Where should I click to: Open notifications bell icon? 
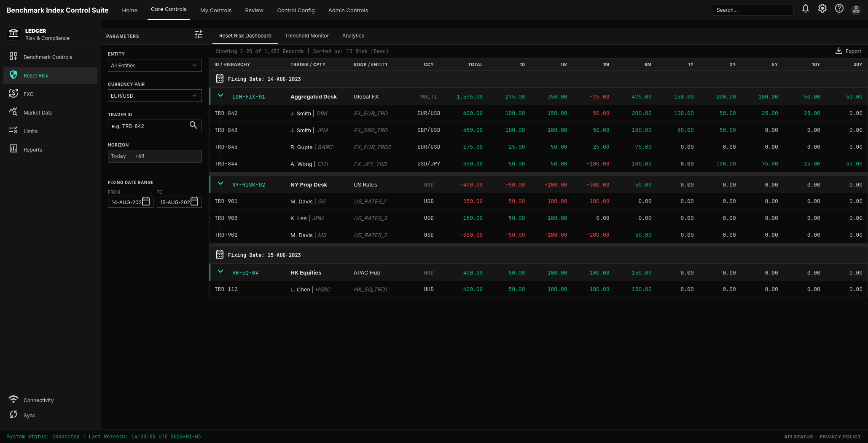[805, 8]
